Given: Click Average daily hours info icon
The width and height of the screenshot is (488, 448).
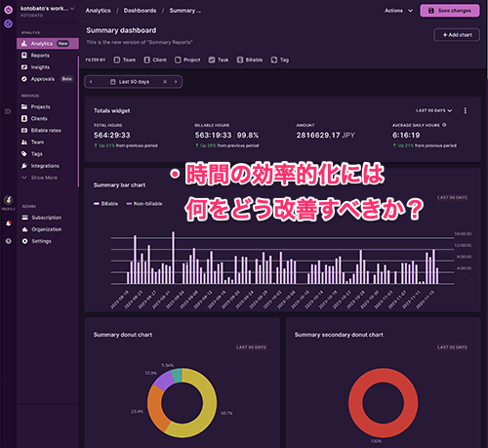Looking at the screenshot, I should point(444,125).
